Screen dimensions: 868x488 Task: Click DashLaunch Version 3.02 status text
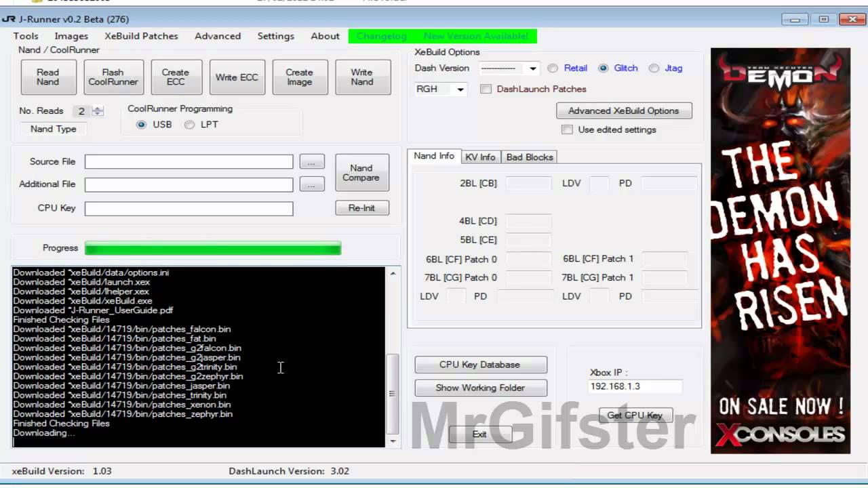[x=289, y=471]
